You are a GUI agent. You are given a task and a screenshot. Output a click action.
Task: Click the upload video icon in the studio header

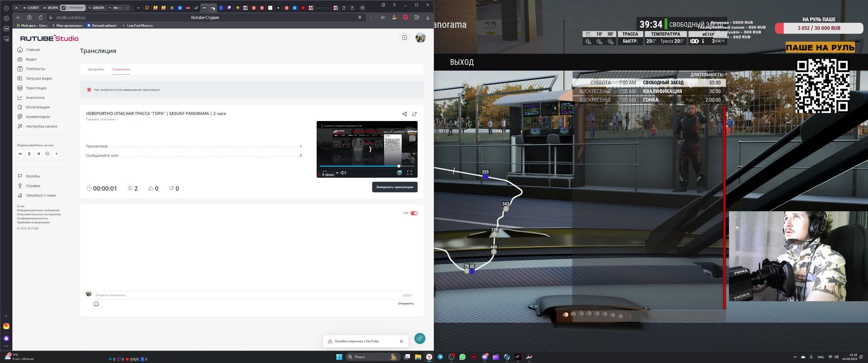click(405, 38)
